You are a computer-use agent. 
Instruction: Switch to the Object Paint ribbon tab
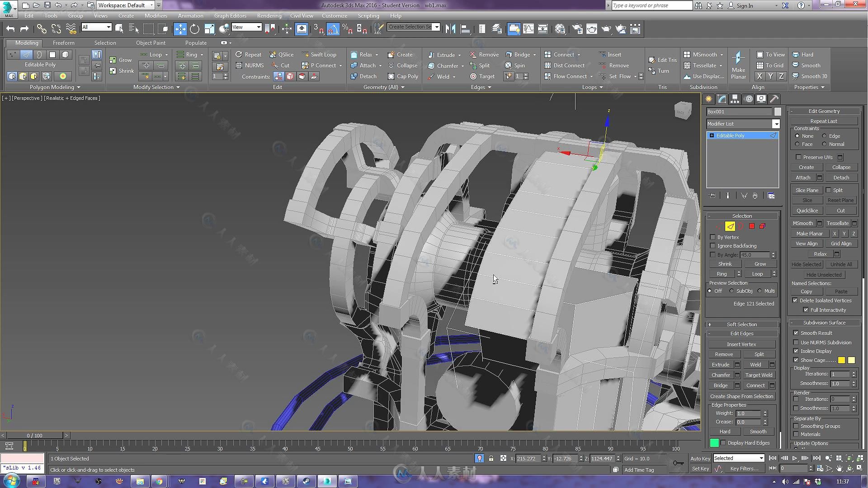[151, 43]
